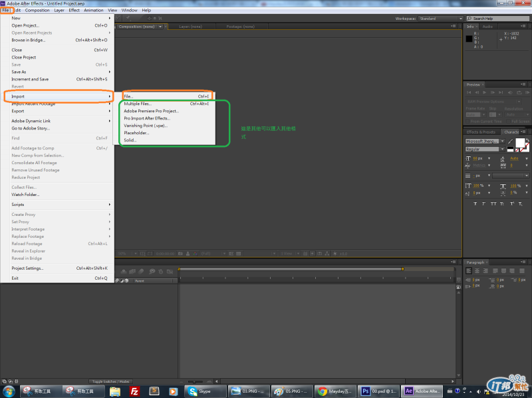The height and width of the screenshot is (398, 532).
Task: Click the Paragraph panel tab
Action: point(475,262)
